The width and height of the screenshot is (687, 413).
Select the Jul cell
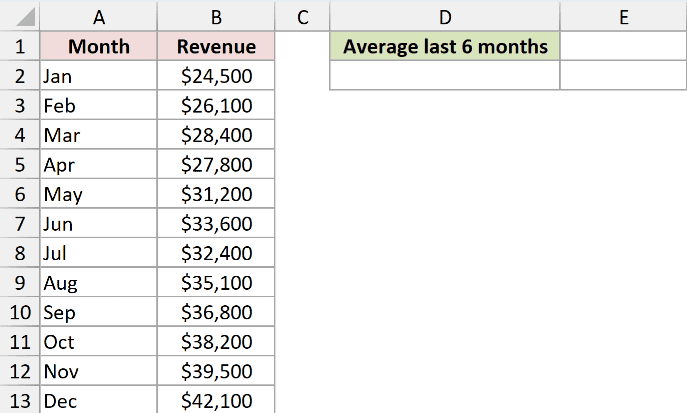coord(99,253)
